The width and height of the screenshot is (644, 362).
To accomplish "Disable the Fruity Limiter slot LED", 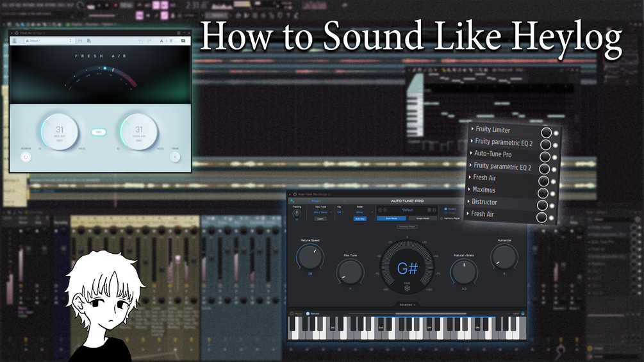I will (556, 133).
